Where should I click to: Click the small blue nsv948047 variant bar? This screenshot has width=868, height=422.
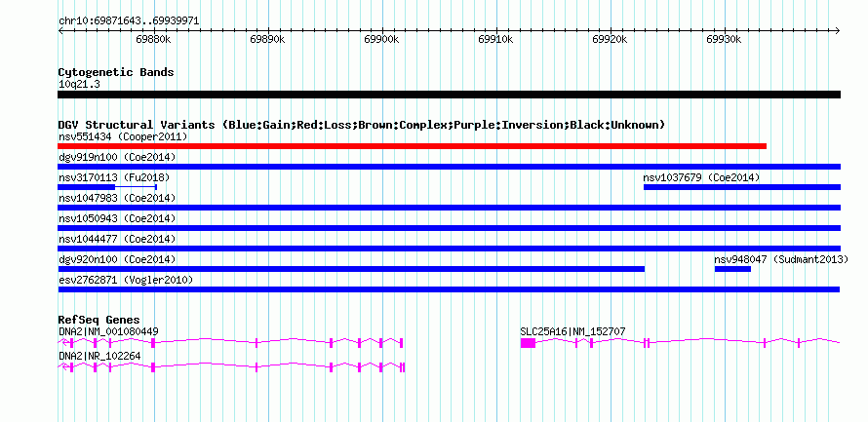coord(732,269)
